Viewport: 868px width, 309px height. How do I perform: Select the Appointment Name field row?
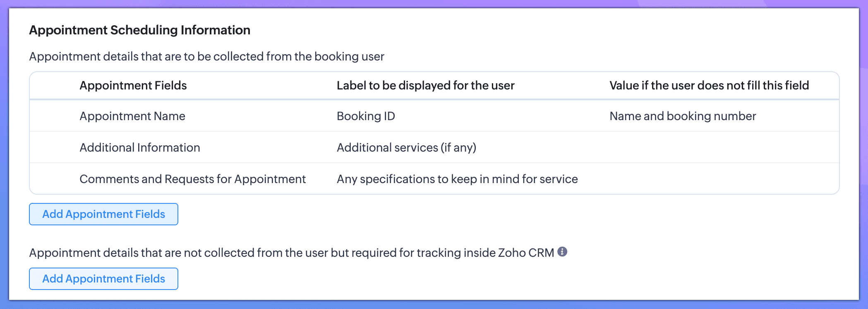132,116
